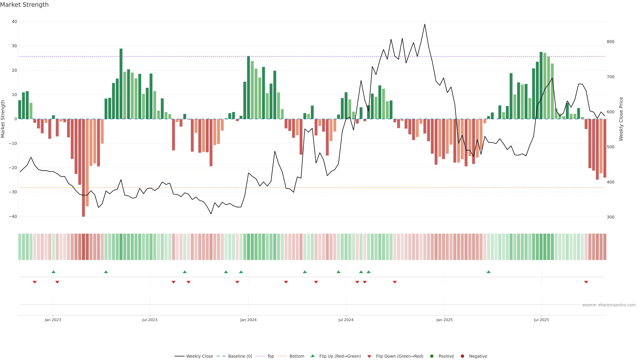
Task: Click the darkest red heatmap strip cell
Action: [x=84, y=247]
